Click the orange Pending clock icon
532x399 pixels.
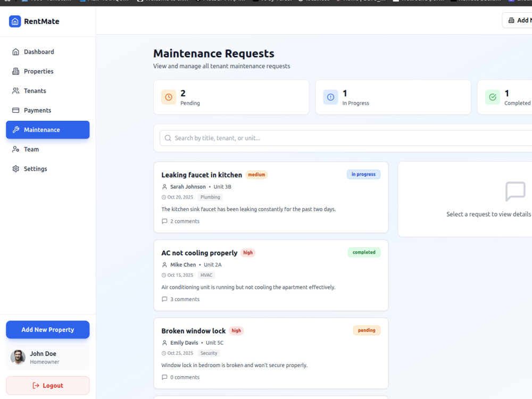pos(169,97)
